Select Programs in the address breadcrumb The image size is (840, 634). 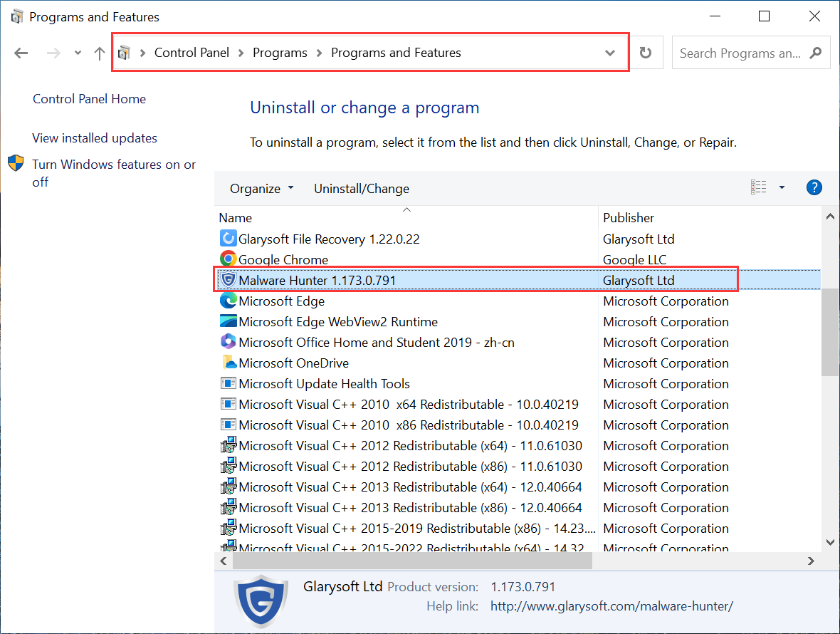pyautogui.click(x=280, y=53)
